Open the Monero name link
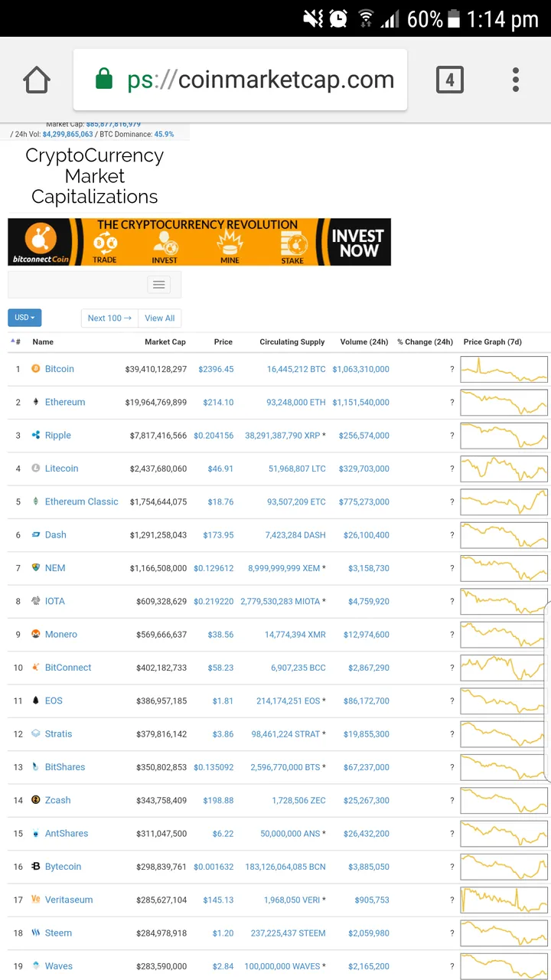 (61, 634)
